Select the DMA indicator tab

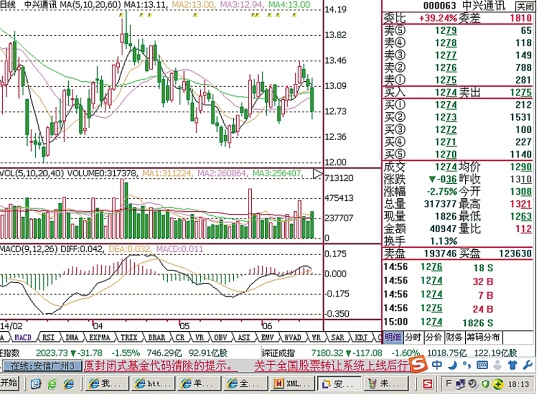tap(72, 337)
